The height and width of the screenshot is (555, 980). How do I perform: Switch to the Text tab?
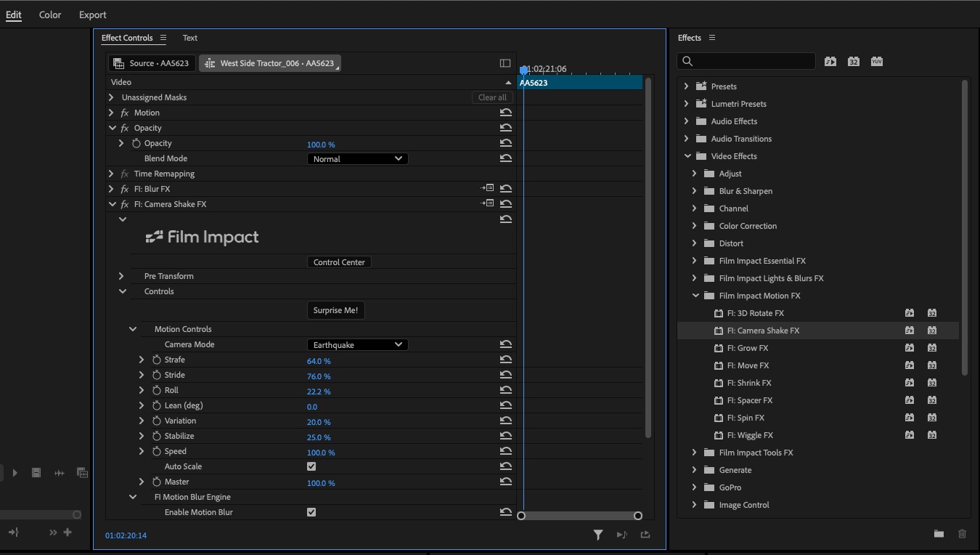pos(189,38)
